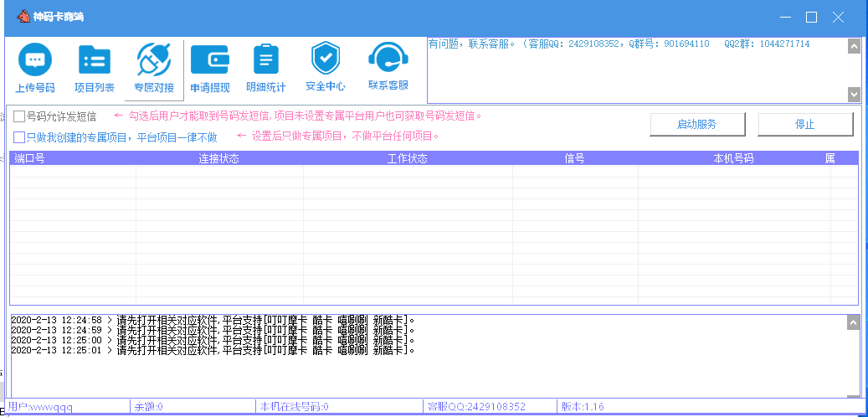This screenshot has width=868, height=417.
Task: Open the 上传号码 upload icon
Action: (x=35, y=60)
